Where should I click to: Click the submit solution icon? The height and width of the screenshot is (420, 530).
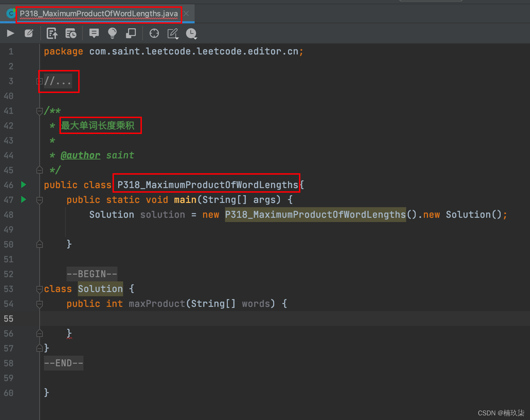click(52, 33)
